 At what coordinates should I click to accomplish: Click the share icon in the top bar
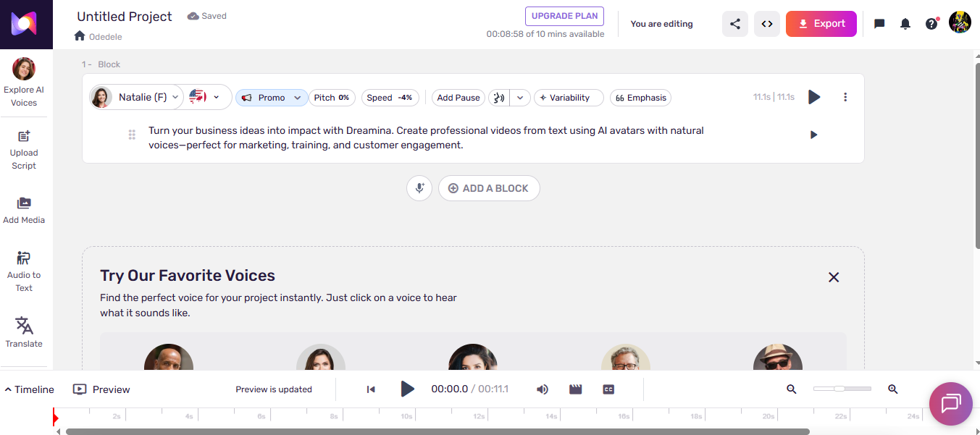click(734, 23)
